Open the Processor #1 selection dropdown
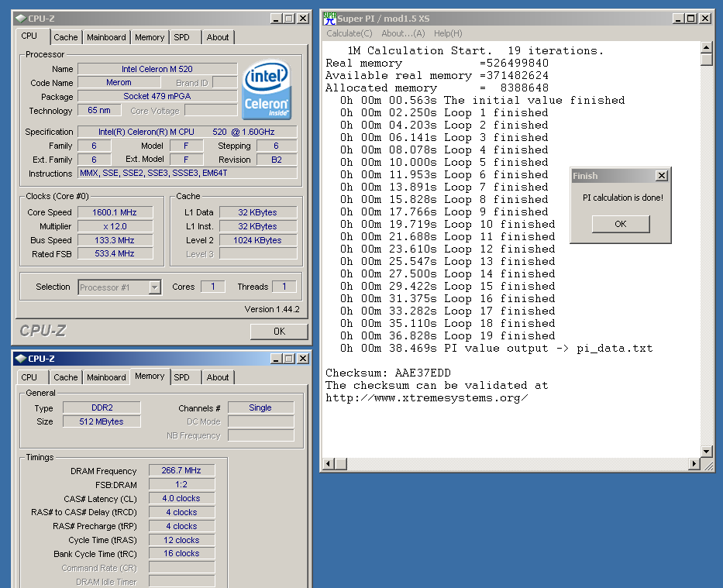 pos(155,287)
